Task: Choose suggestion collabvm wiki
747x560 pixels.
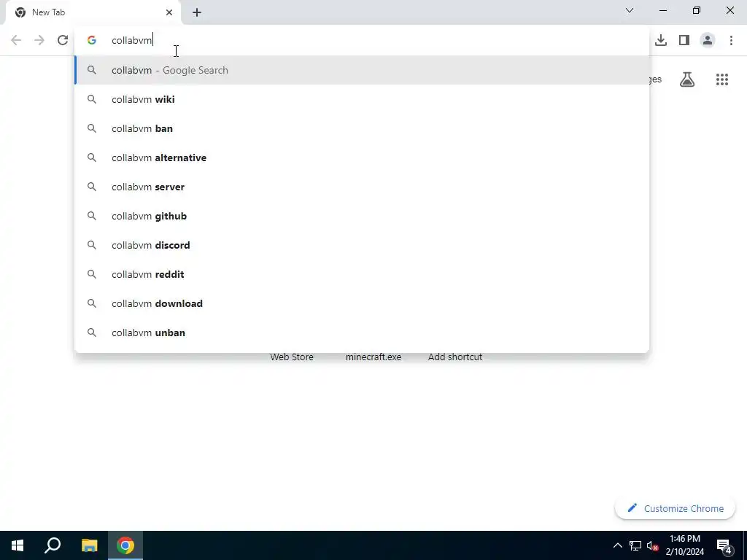Action: pyautogui.click(x=362, y=99)
